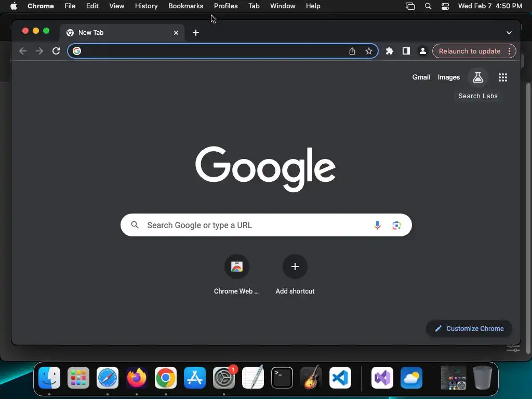Screen dimensions: 532x399
Task: Open the Chrome menu in menu bar
Action: [41, 6]
